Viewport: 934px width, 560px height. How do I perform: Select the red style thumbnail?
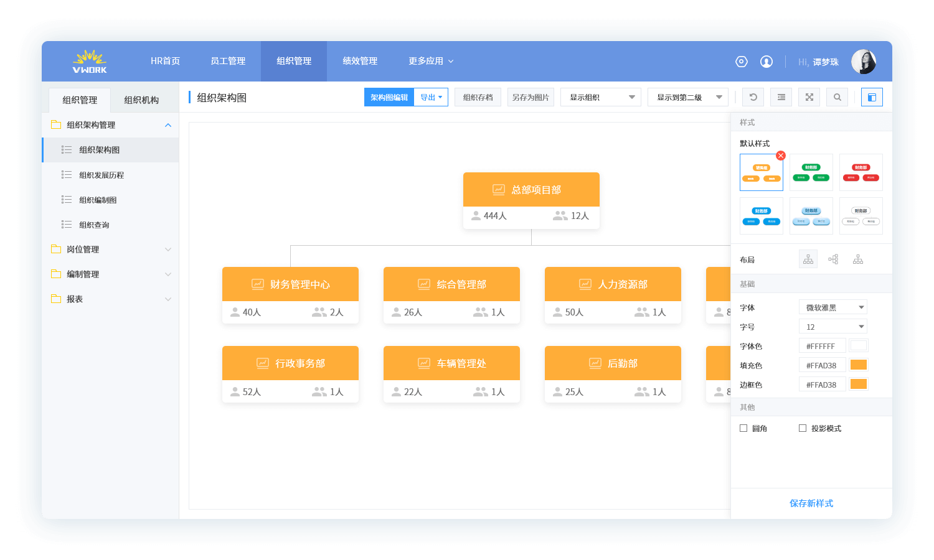click(x=861, y=172)
